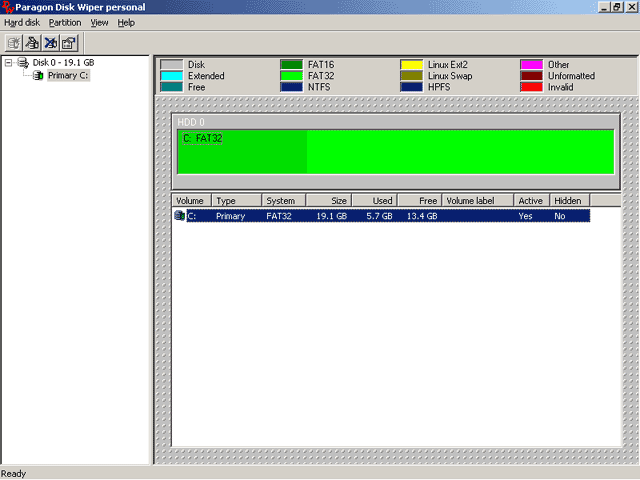Click the Linux Ext2 yellow swatch
The width and height of the screenshot is (640, 480).
(411, 64)
